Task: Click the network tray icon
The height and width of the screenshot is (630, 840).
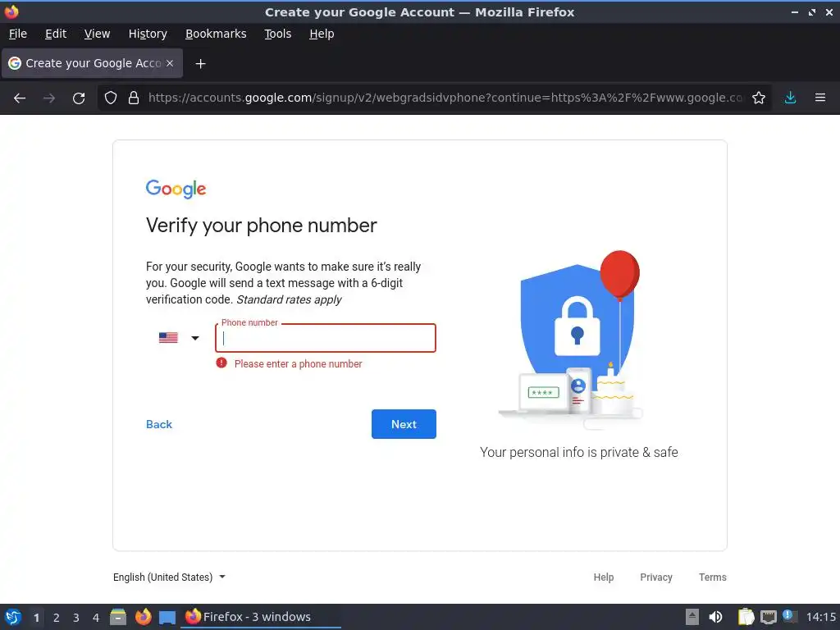Action: pyautogui.click(x=768, y=617)
